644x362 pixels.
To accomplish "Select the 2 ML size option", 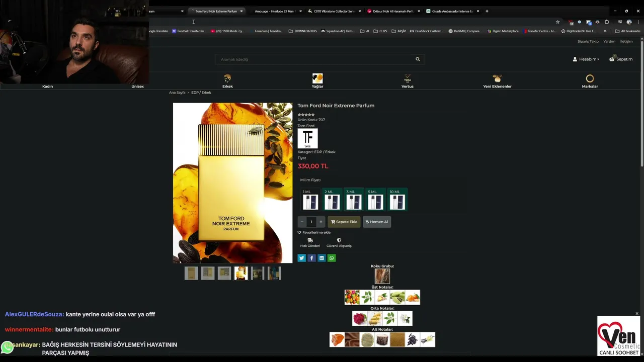I will click(x=332, y=200).
